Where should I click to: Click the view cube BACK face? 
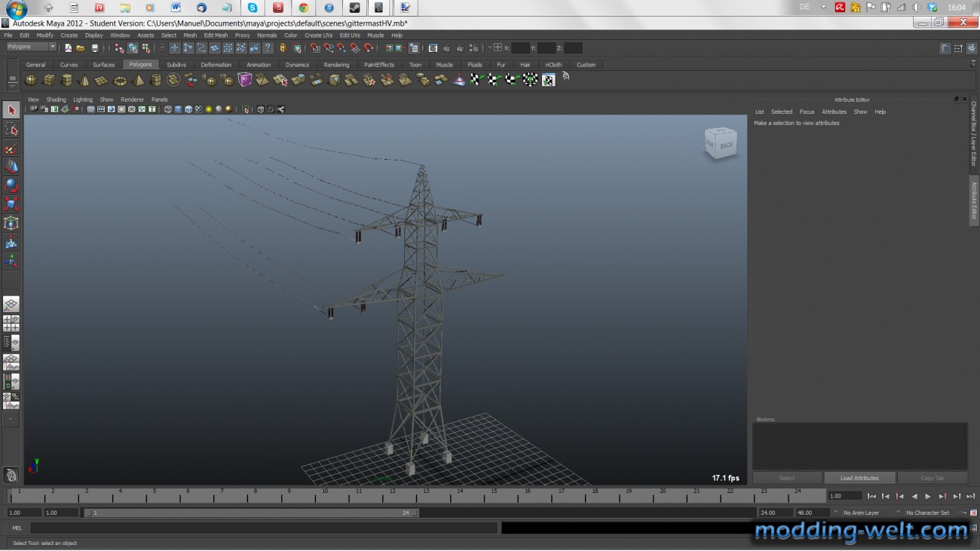point(725,145)
